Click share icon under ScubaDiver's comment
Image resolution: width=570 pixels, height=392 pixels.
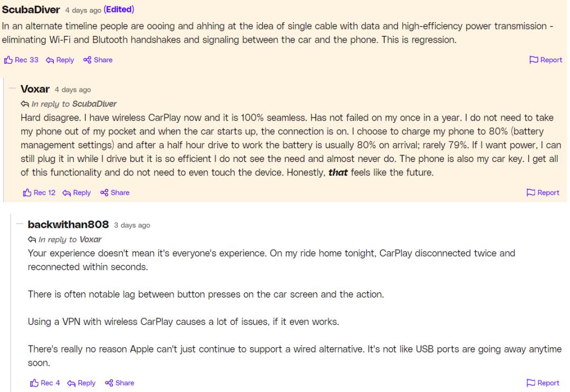click(x=87, y=60)
